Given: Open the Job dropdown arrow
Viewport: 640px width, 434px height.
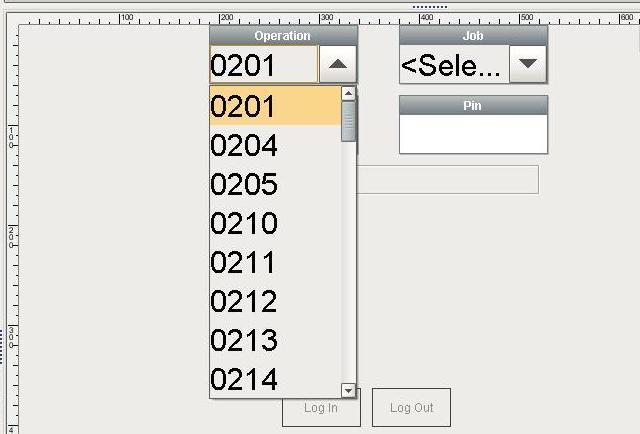Looking at the screenshot, I should click(x=528, y=64).
